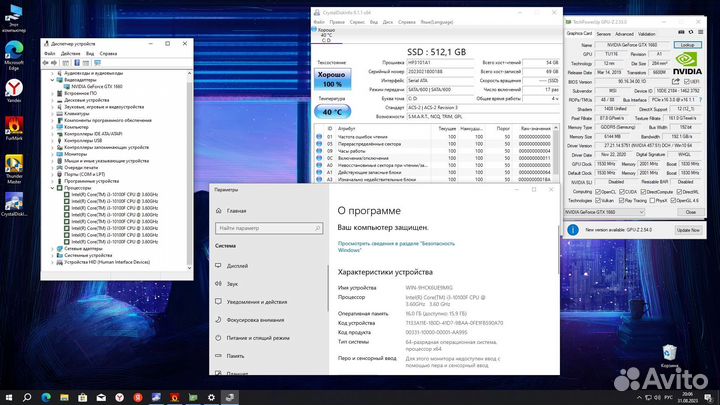Expand the Мониторы node in Device Manager
Screen dimensions: 720x405
[52, 154]
